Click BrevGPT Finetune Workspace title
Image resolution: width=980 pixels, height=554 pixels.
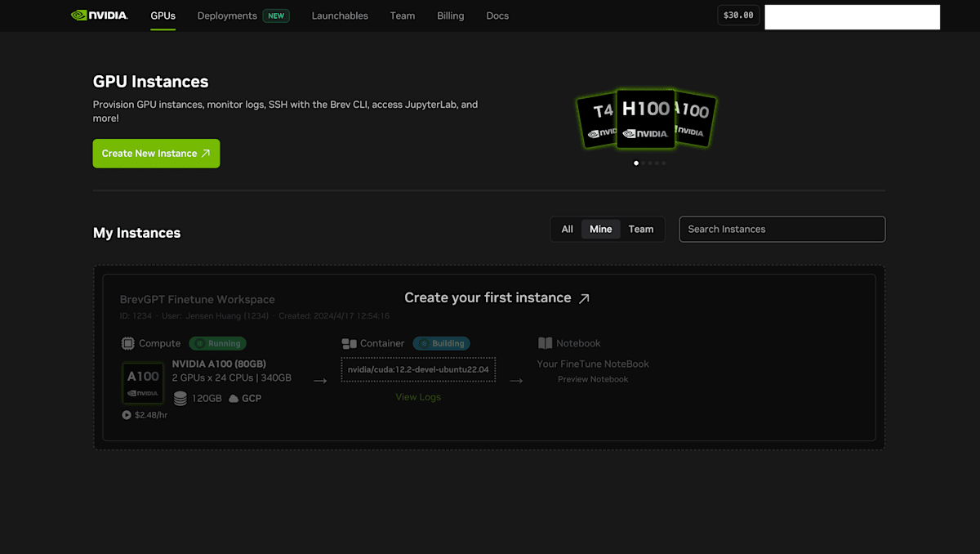click(198, 300)
